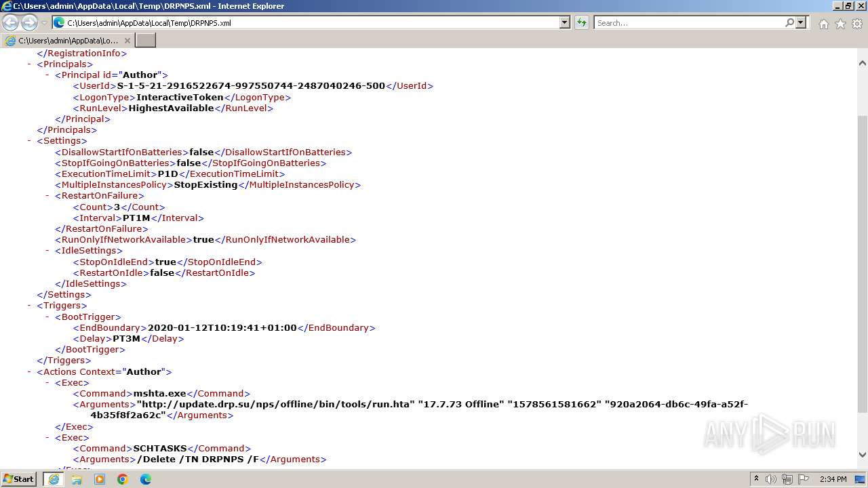Viewport: 868px width, 488px height.
Task: Click the PT3M delay value
Action: click(126, 338)
